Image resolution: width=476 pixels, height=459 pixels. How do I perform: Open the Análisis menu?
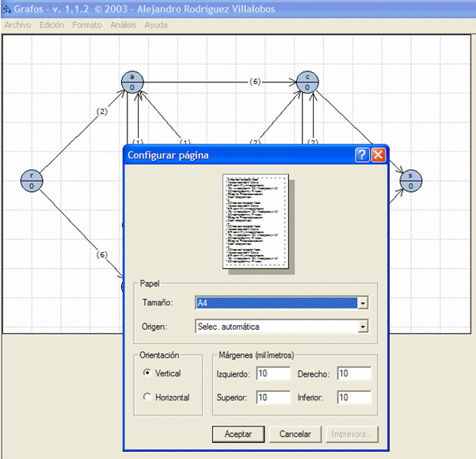click(x=124, y=25)
